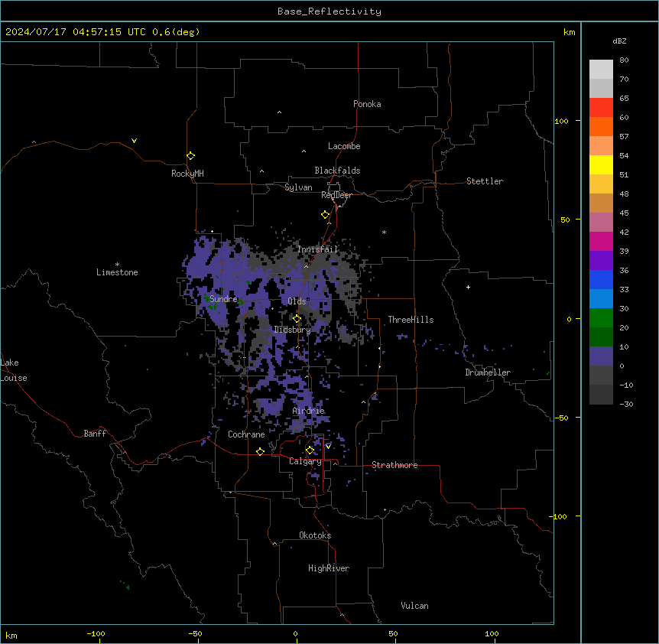
Task: Click the km label at bottom-left axis
Action: (x=11, y=635)
